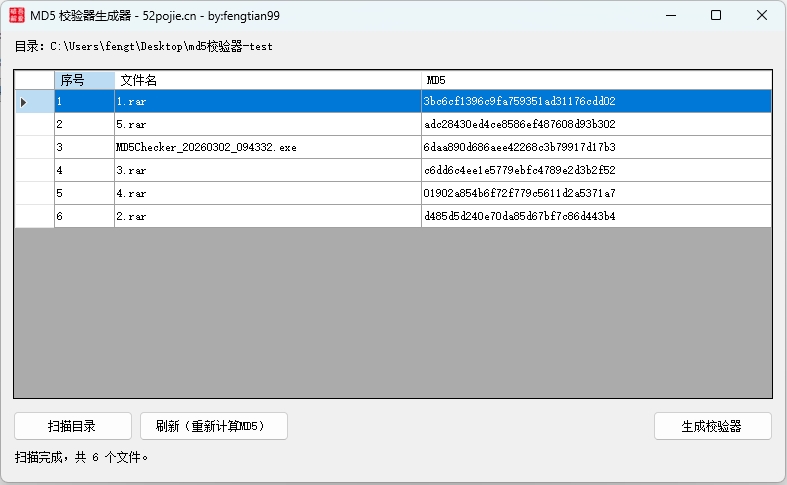787x485 pixels.
Task: Click 刷新（重新计算MD5）button
Action: (x=214, y=426)
